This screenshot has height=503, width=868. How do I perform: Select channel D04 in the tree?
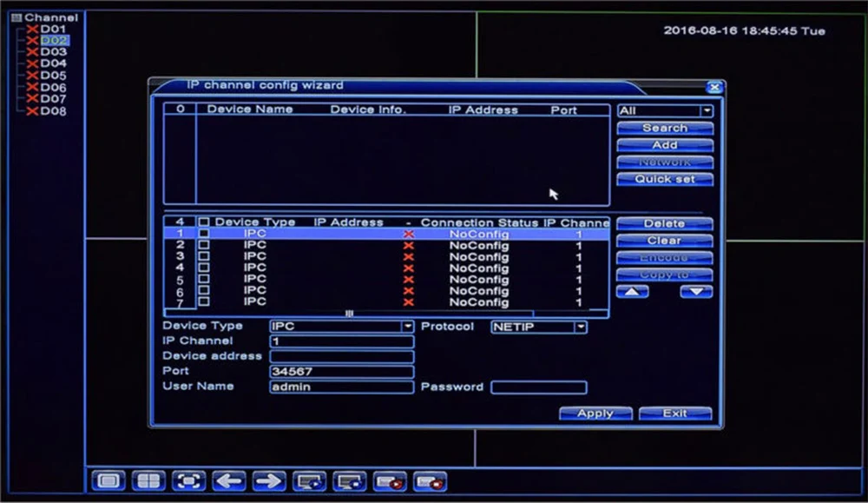(53, 63)
